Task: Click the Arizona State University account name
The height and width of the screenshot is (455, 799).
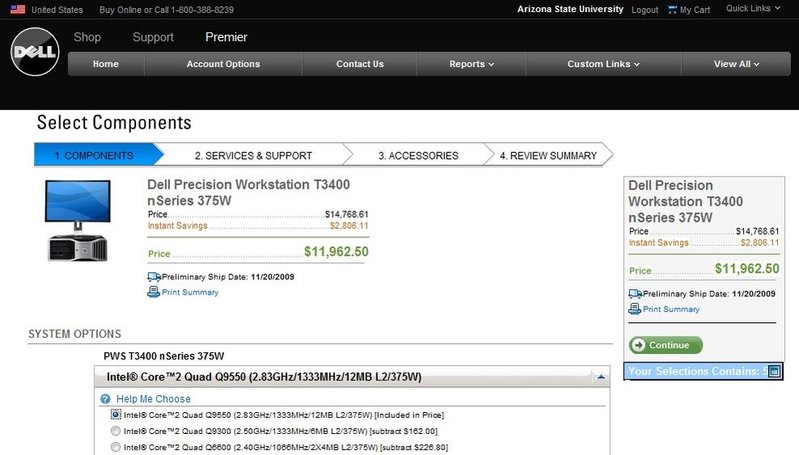Action: point(570,9)
